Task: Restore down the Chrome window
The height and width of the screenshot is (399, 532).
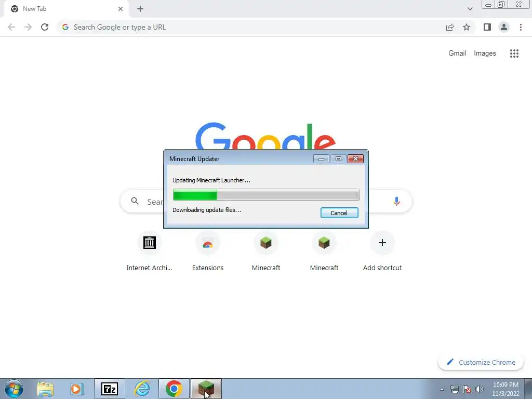Action: (501, 5)
